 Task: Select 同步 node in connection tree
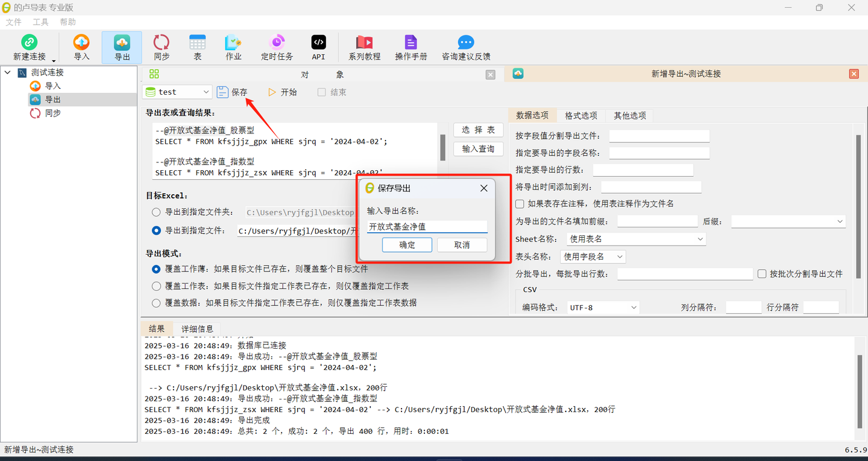point(53,113)
